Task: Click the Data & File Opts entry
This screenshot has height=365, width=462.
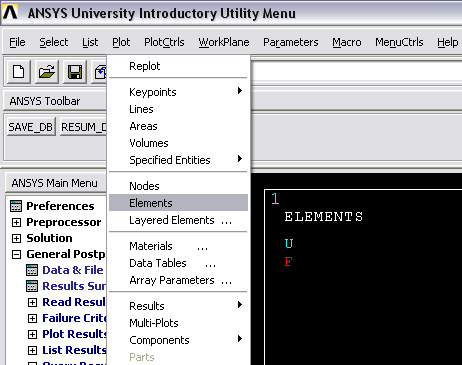Action: 73,270
